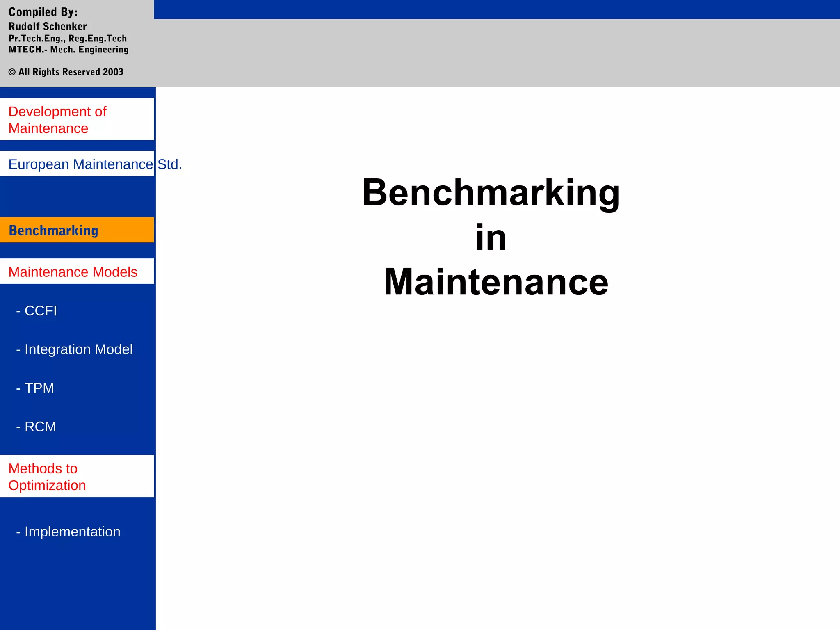Click the All Rights Reserved 2003 notice
Viewport: 840px width, 630px height.
tap(66, 72)
